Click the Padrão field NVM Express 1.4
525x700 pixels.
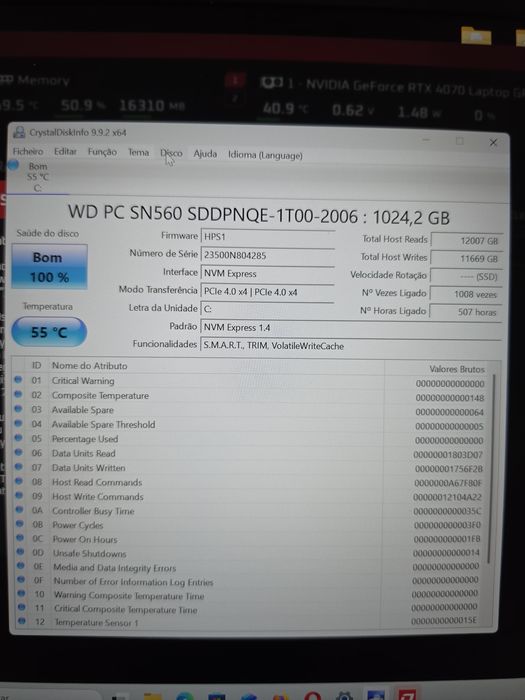pos(351,328)
